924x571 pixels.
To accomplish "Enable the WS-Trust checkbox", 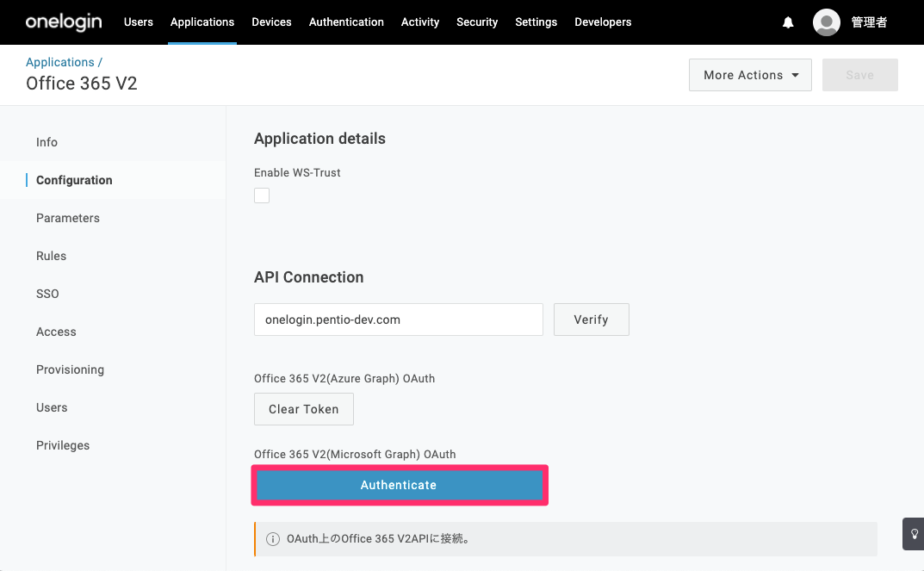I will pyautogui.click(x=262, y=196).
